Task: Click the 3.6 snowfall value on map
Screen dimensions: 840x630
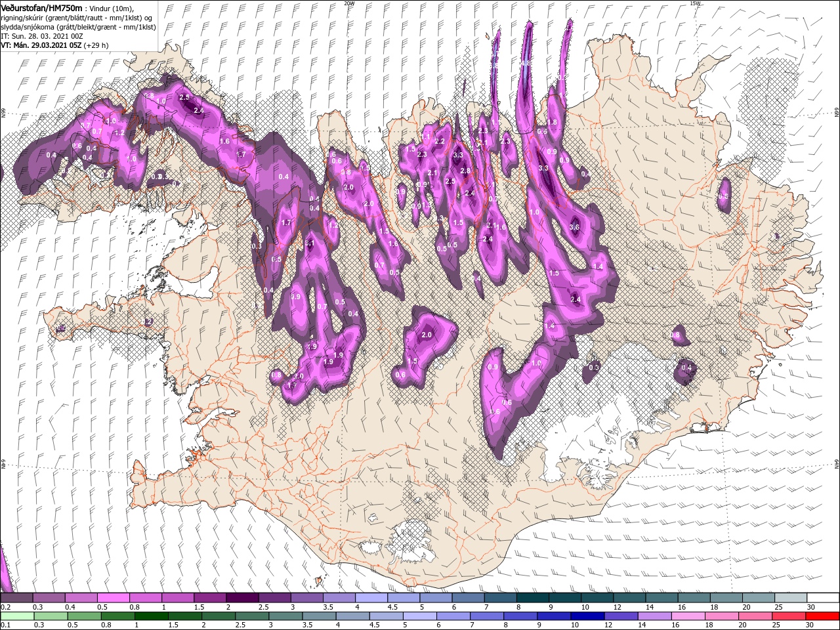Action: pos(574,227)
